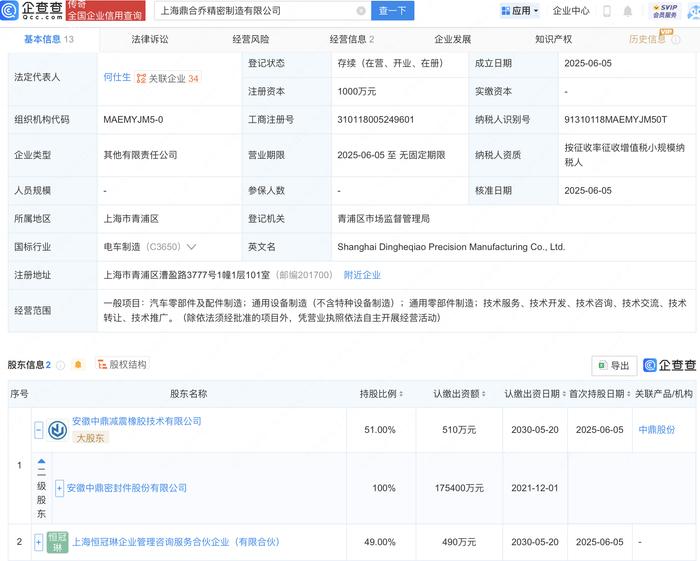
Task: Open notifications bell icon
Action: pyautogui.click(x=628, y=11)
